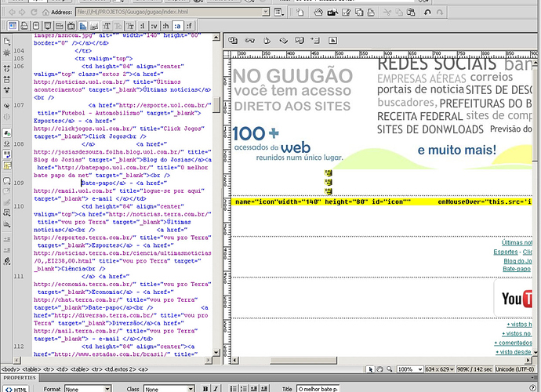Toggle the :l link style rendering button
The width and height of the screenshot is (541, 392).
coord(142,26)
